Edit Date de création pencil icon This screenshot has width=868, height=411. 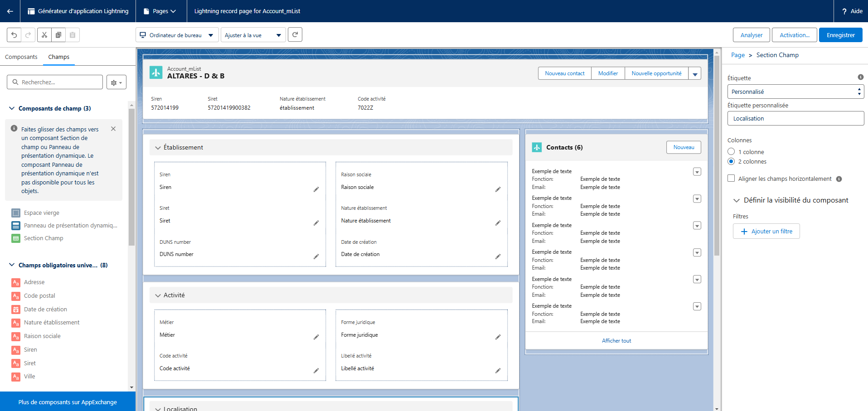click(498, 256)
